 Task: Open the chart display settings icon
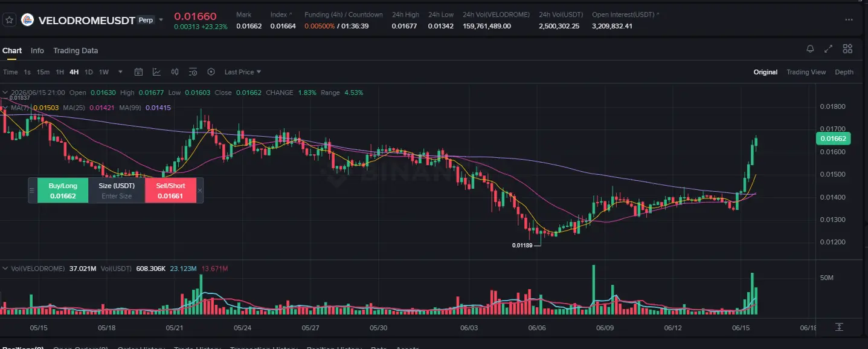coord(193,72)
